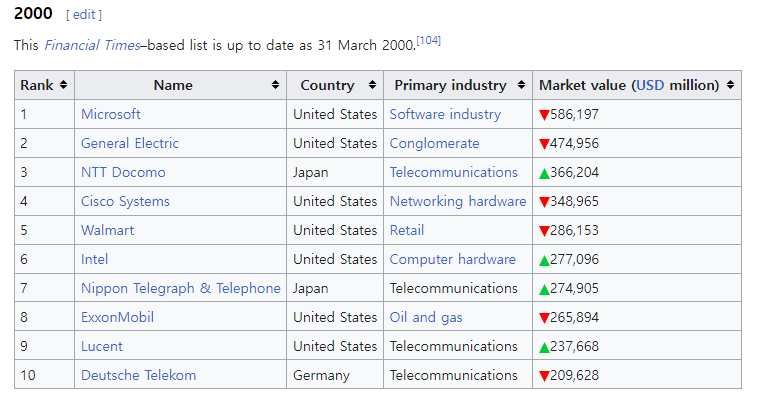This screenshot has width=758, height=402.
Task: Click the 265,894 market value
Action: point(574,317)
